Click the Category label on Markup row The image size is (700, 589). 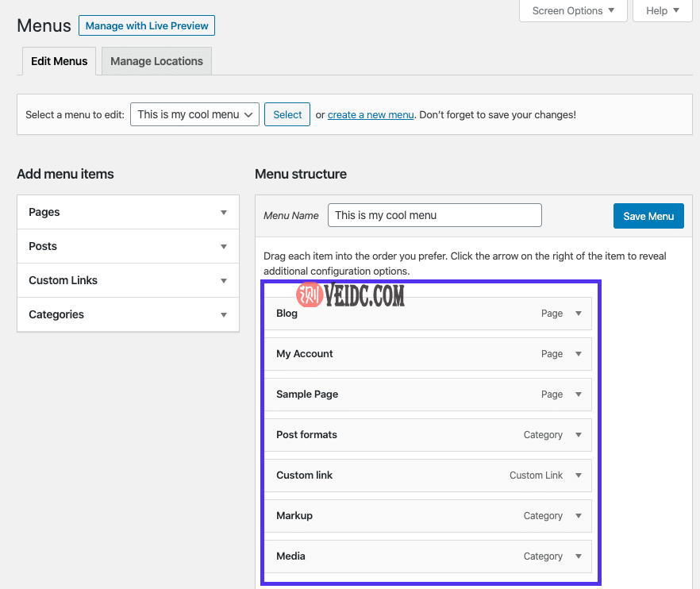coord(543,516)
